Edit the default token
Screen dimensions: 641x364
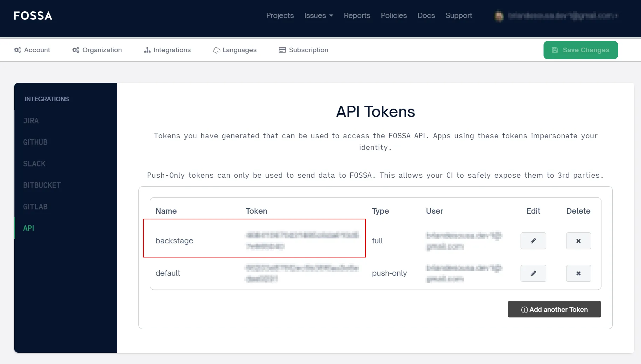click(x=533, y=273)
